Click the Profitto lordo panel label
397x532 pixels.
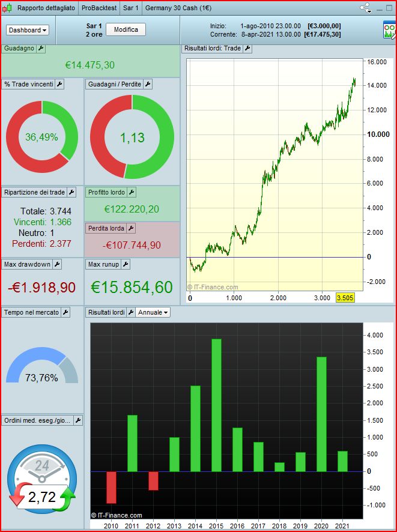click(106, 192)
